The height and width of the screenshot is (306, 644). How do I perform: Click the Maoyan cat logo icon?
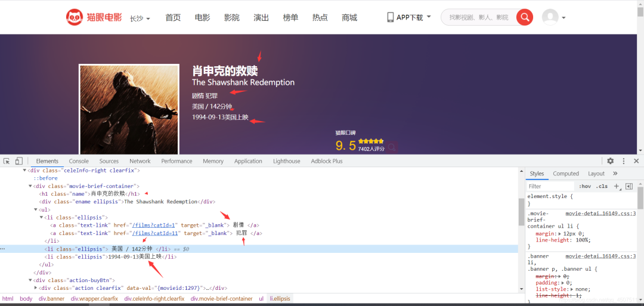(75, 17)
